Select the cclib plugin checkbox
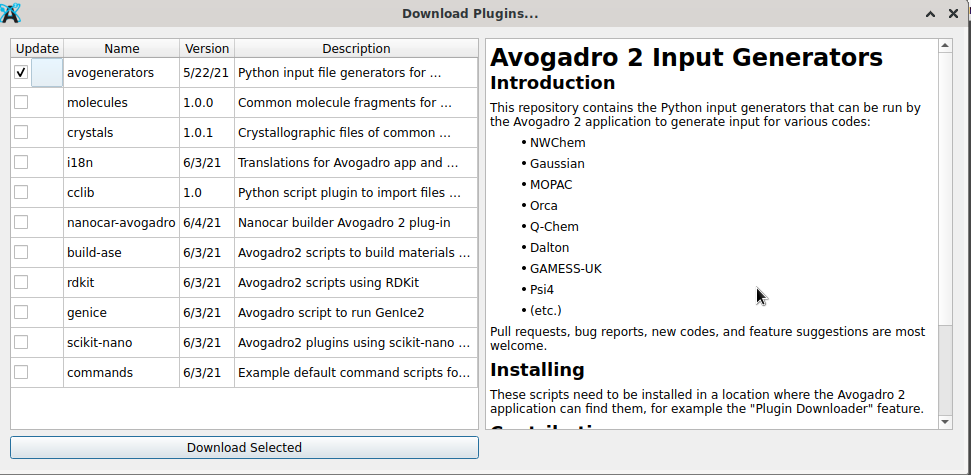The height and width of the screenshot is (475, 971). click(x=21, y=192)
